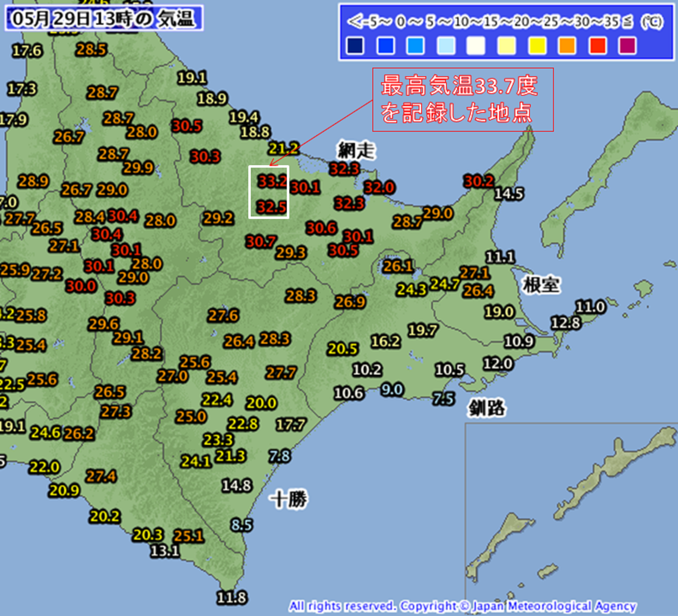Click the 11.8 temperature reading
The width and height of the screenshot is (678, 616).
tap(232, 597)
